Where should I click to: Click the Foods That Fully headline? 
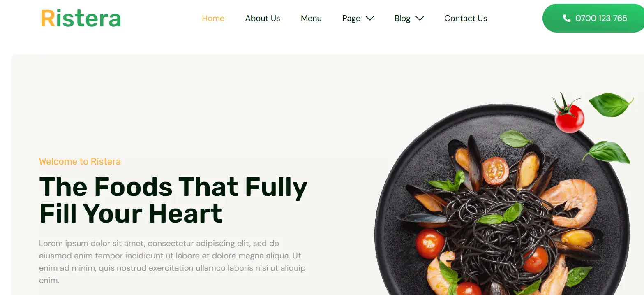(x=173, y=200)
